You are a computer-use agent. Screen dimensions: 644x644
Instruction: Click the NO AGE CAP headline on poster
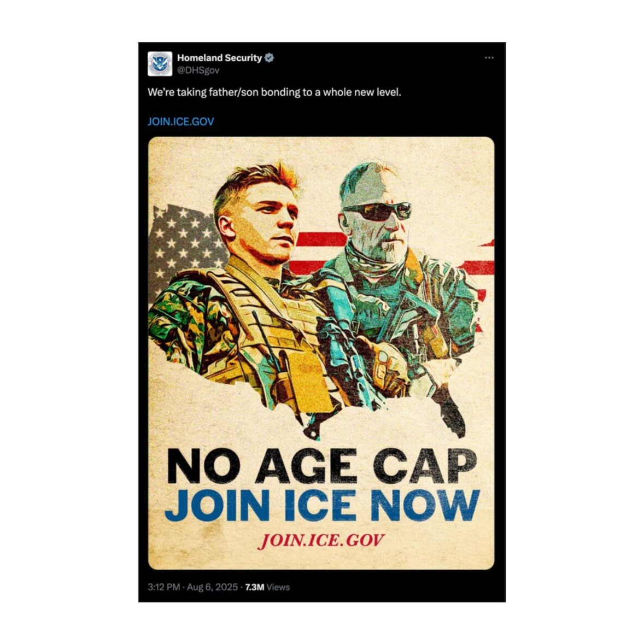coord(321,466)
